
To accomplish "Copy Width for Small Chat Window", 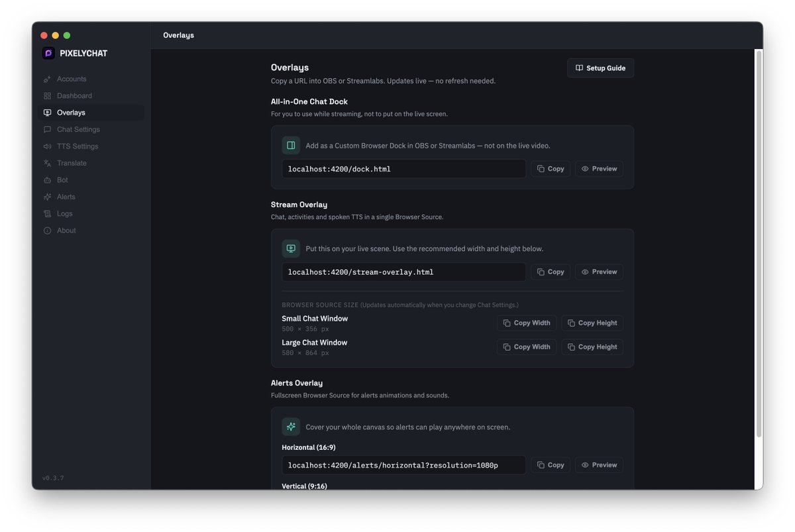I will pyautogui.click(x=527, y=323).
